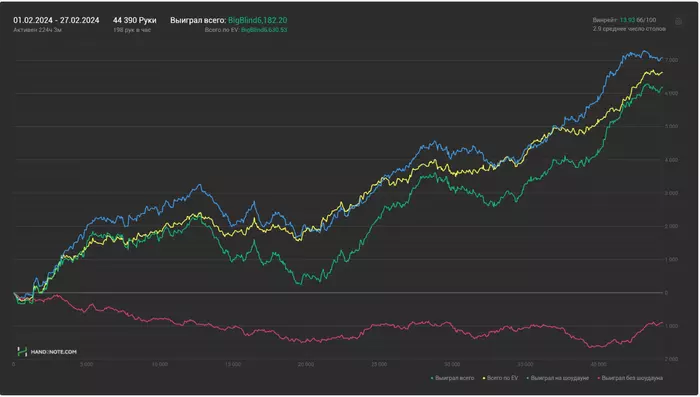Hide the 'Выиграл без шоудауна' series
This screenshot has height=397, width=700.
click(x=630, y=378)
